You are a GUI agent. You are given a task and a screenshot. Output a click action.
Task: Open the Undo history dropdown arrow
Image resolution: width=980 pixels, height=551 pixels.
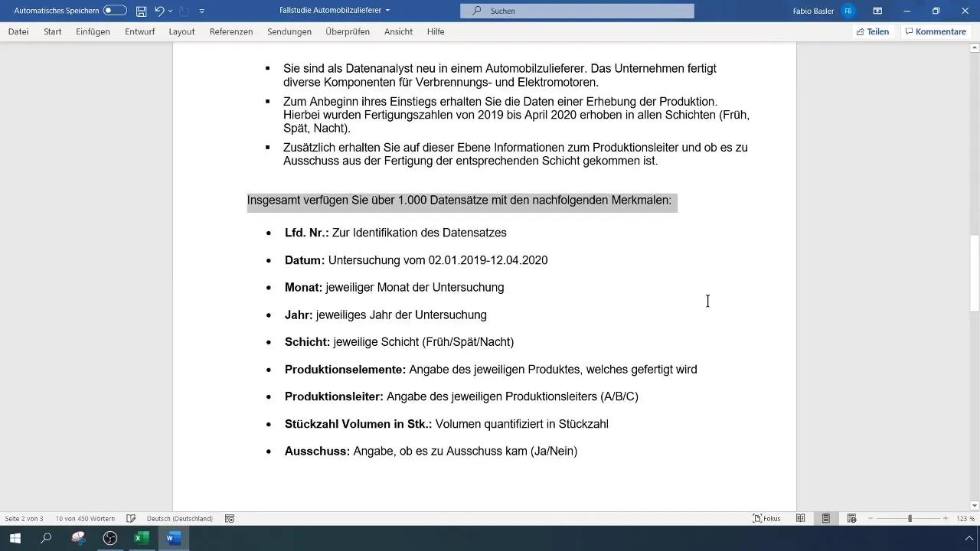[x=170, y=11]
